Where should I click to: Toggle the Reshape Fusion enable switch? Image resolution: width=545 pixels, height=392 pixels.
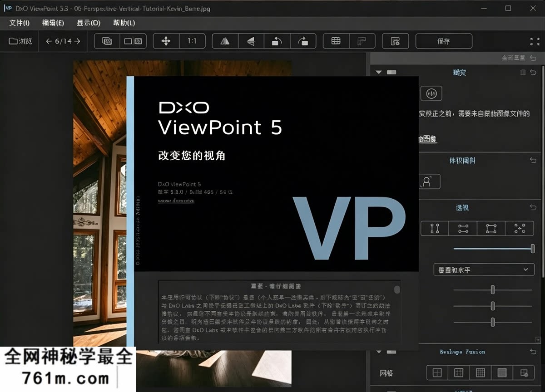pyautogui.click(x=391, y=352)
